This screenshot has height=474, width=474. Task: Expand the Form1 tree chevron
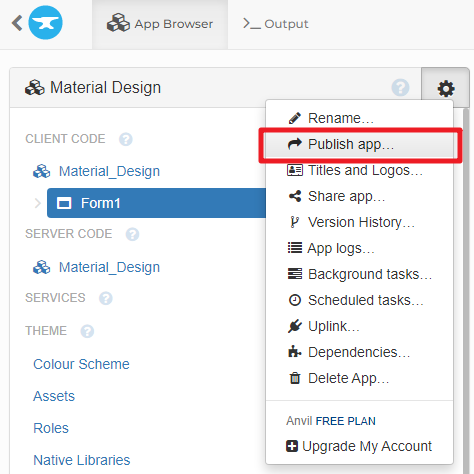[37, 203]
